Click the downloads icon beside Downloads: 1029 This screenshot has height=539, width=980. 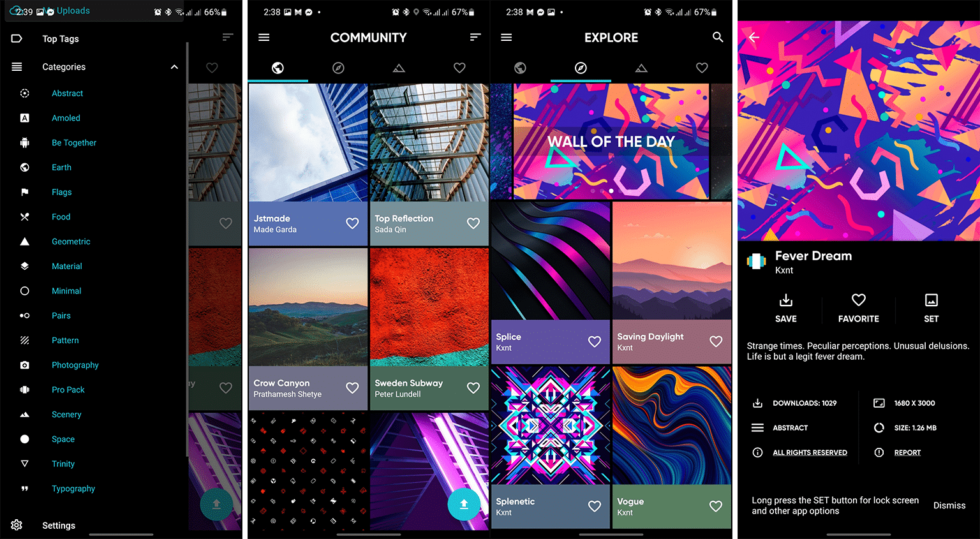(x=757, y=403)
